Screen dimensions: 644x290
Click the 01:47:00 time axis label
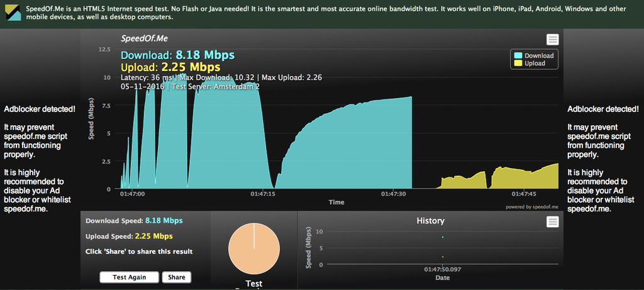132,194
